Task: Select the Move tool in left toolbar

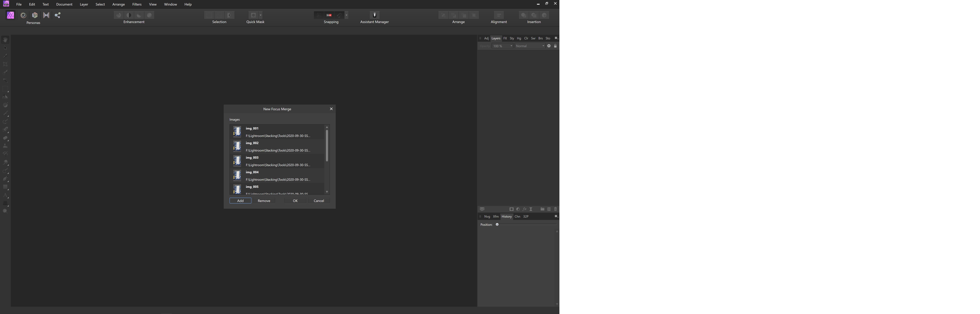Action: [x=5, y=48]
